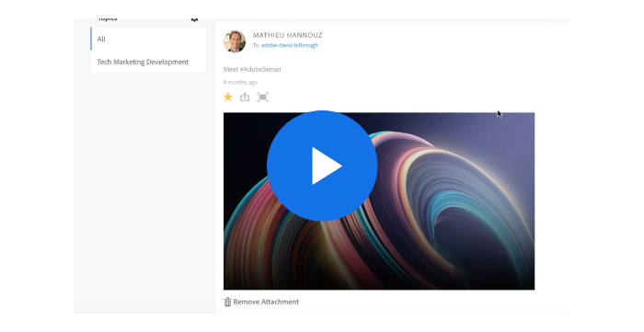Click the Remove Attachment text label
Image resolution: width=644 pixels, height=332 pixels.
(x=266, y=302)
